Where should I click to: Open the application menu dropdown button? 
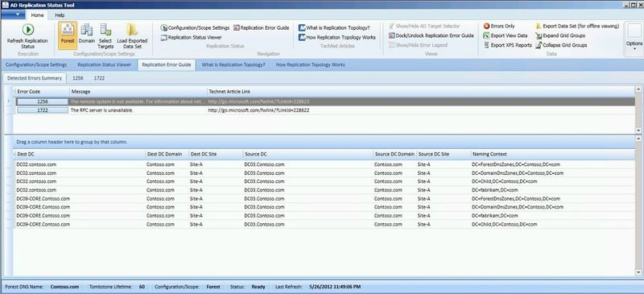tap(13, 14)
